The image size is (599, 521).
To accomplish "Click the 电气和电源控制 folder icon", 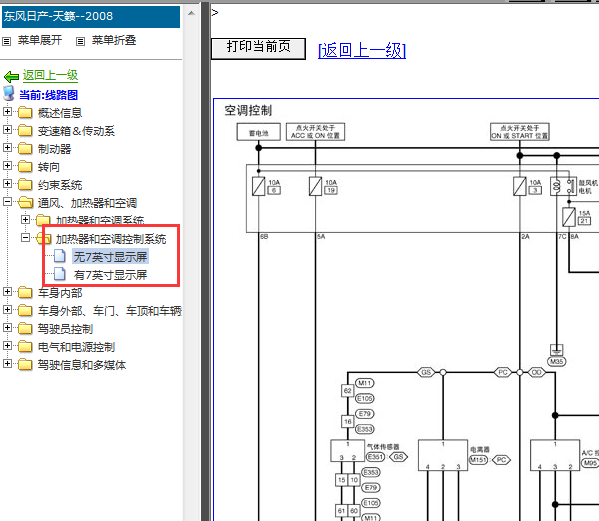I will coord(25,346).
